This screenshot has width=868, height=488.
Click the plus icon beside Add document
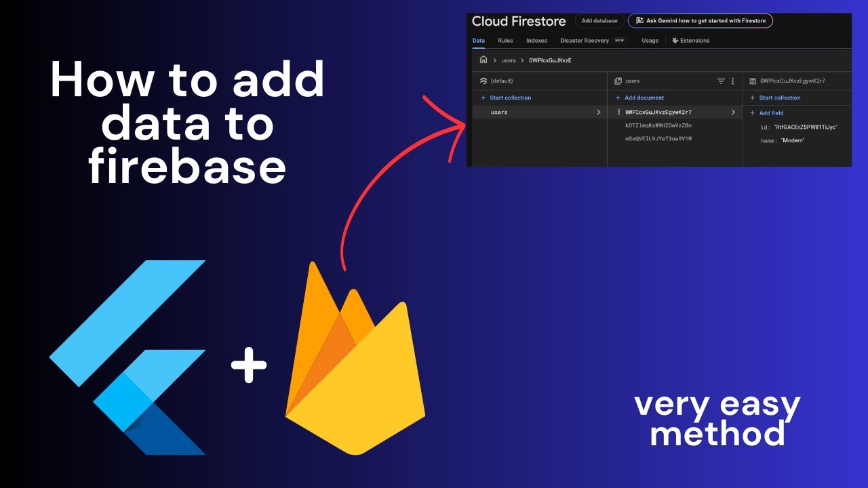pyautogui.click(x=618, y=98)
